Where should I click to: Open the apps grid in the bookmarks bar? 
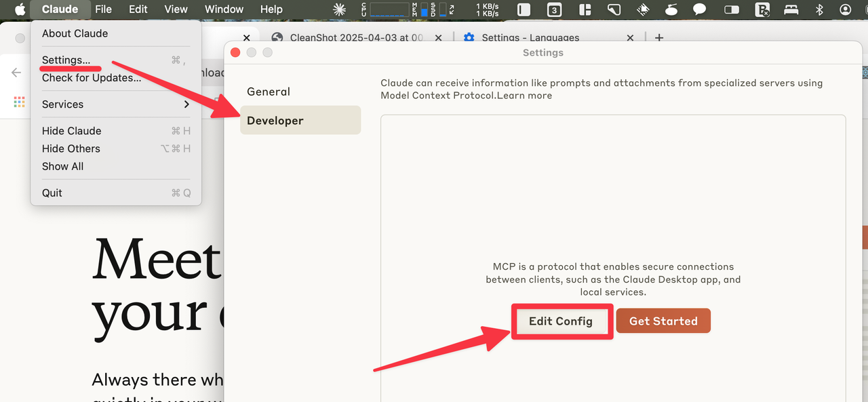[x=19, y=102]
